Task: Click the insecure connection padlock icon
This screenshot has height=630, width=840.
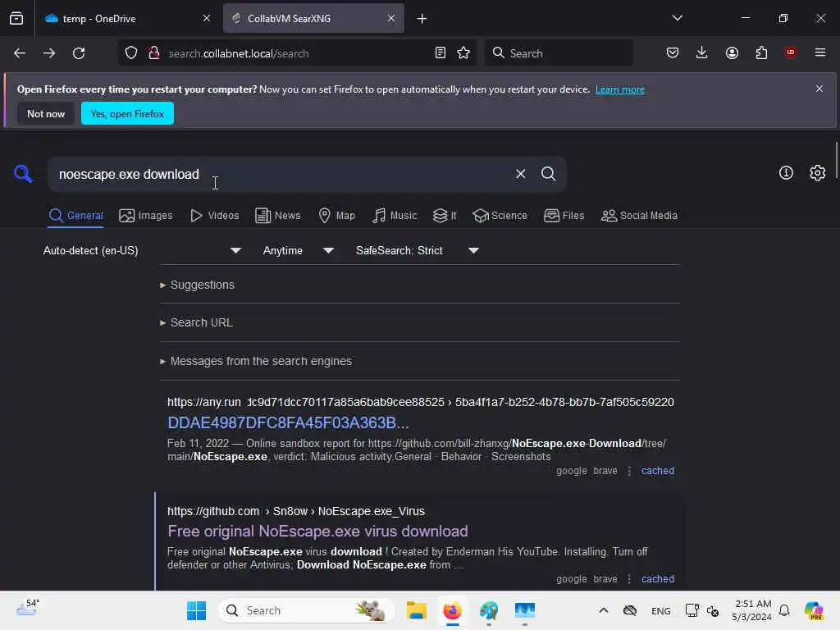Action: point(154,53)
